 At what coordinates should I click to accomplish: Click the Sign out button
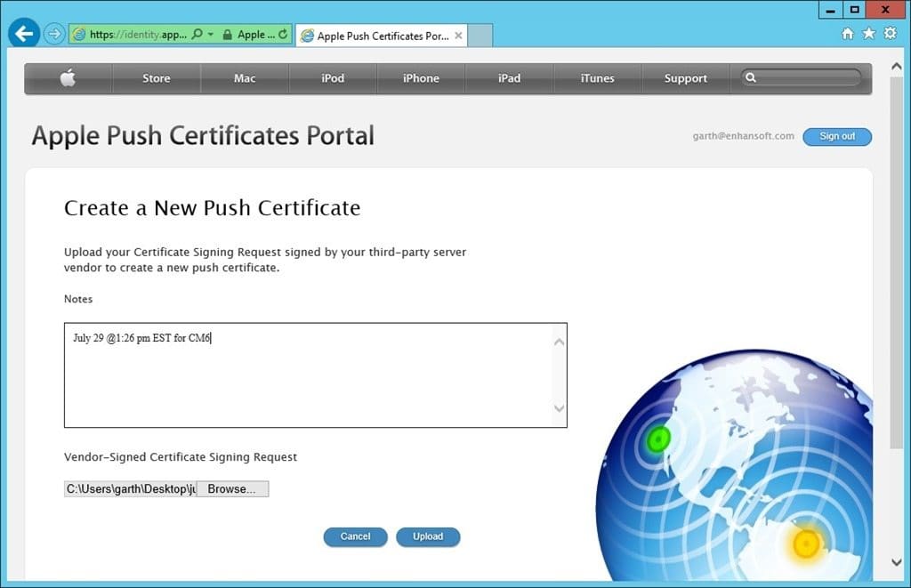(x=837, y=136)
